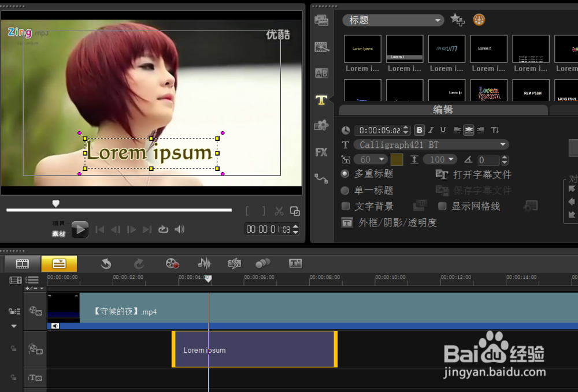Screen dimensions: 578x392
Task: Adjust the rotation angle stepper arrows
Action: pos(505,160)
